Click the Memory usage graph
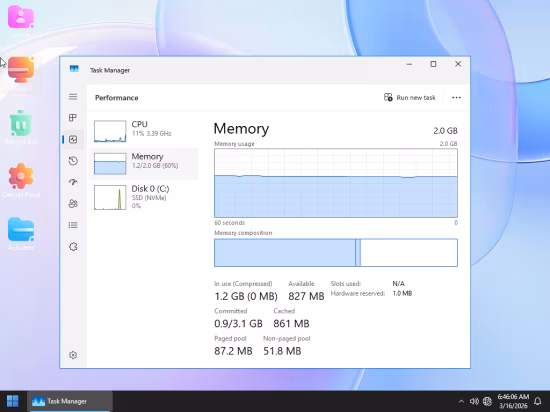Viewport: 550px width, 412px height. pyautogui.click(x=336, y=183)
